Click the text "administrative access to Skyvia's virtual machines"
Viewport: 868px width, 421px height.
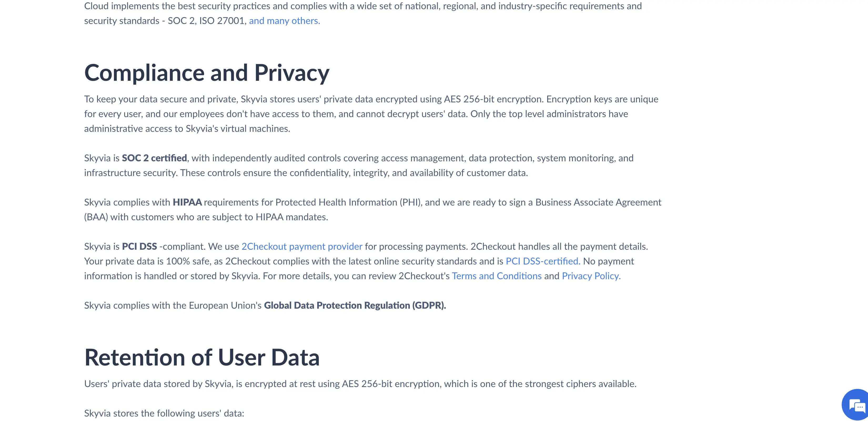click(187, 129)
